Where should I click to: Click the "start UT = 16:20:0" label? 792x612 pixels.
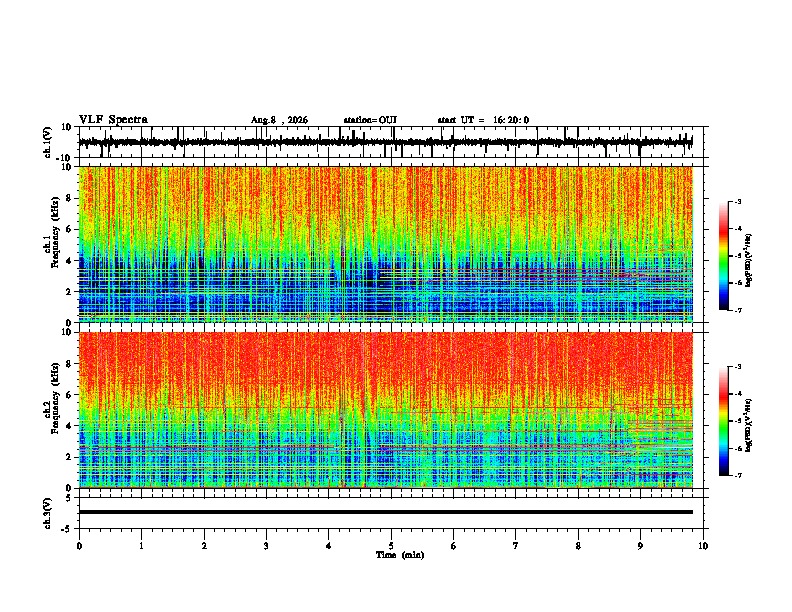coord(483,120)
